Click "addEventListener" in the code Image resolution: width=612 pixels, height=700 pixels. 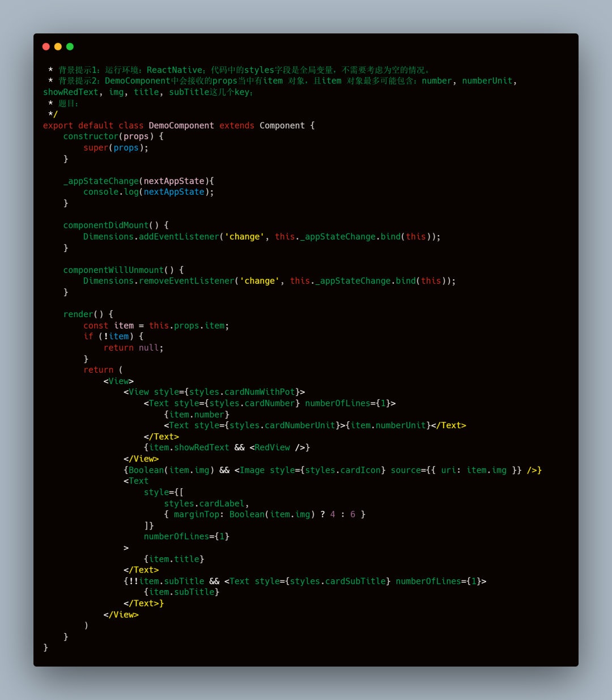pos(179,237)
